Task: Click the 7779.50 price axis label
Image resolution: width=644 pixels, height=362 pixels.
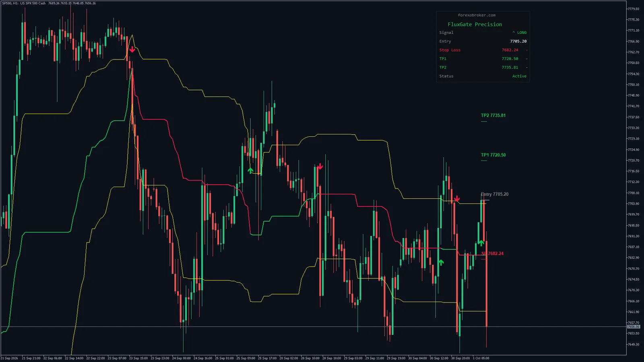Action: coord(634,9)
